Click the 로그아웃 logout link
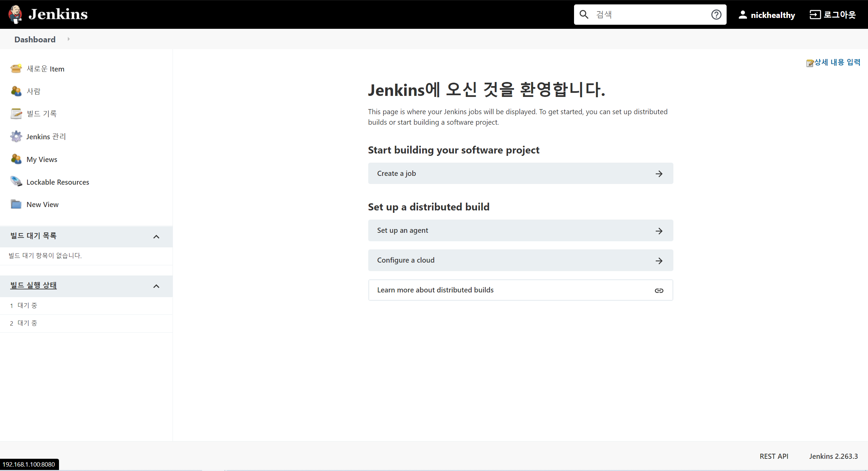The height and width of the screenshot is (471, 868). coord(840,15)
